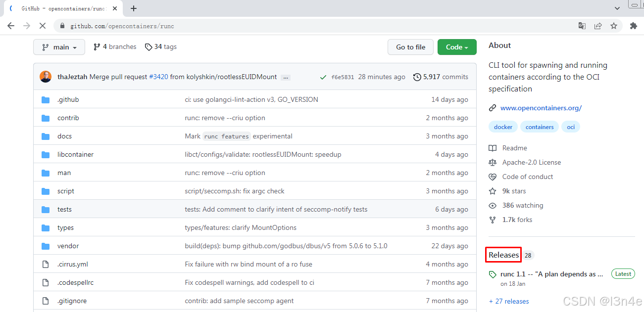Open the docs folder
Screen dimensions: 644x312
[64, 136]
